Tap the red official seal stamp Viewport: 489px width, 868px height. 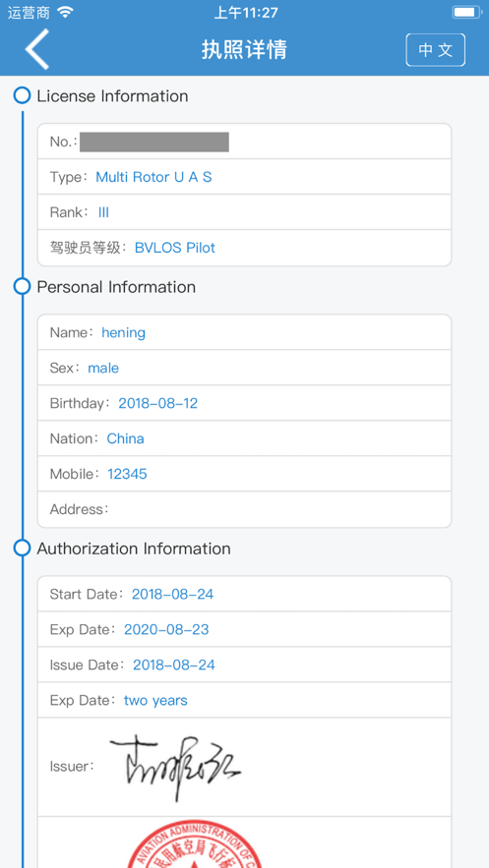196,843
